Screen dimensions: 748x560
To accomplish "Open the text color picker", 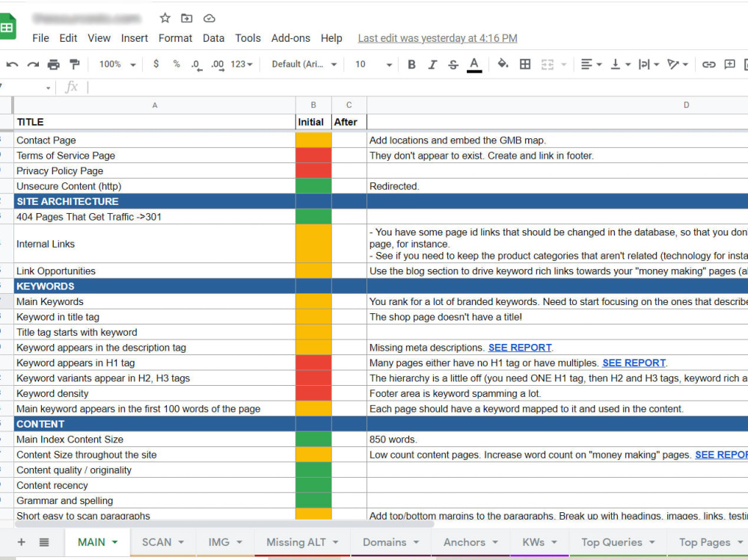I will (473, 64).
